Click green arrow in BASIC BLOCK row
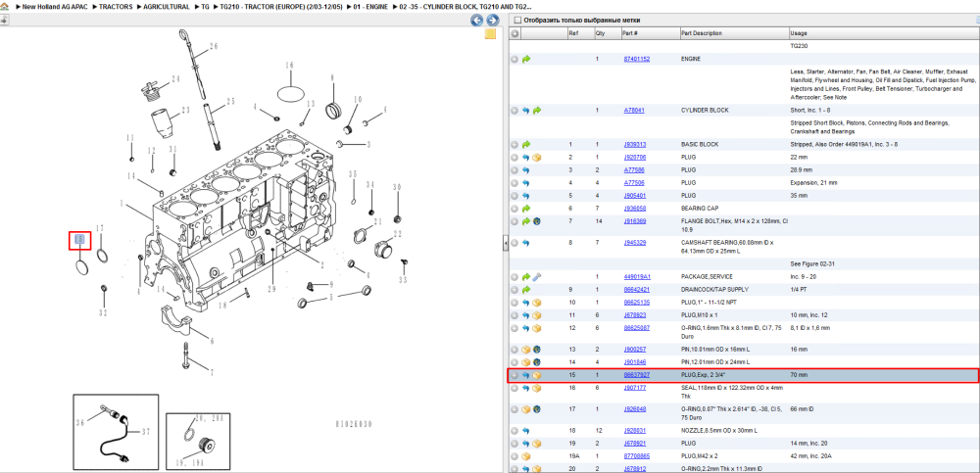This screenshot has height=473, width=980. click(526, 144)
